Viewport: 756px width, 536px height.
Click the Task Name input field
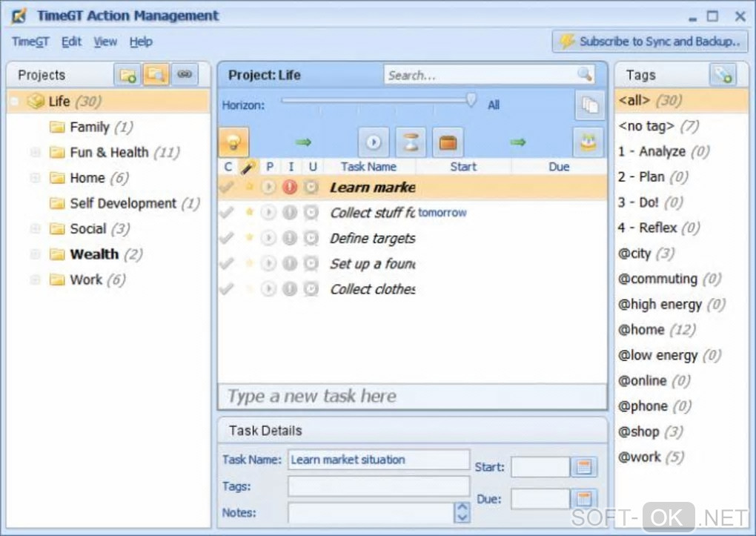point(379,460)
